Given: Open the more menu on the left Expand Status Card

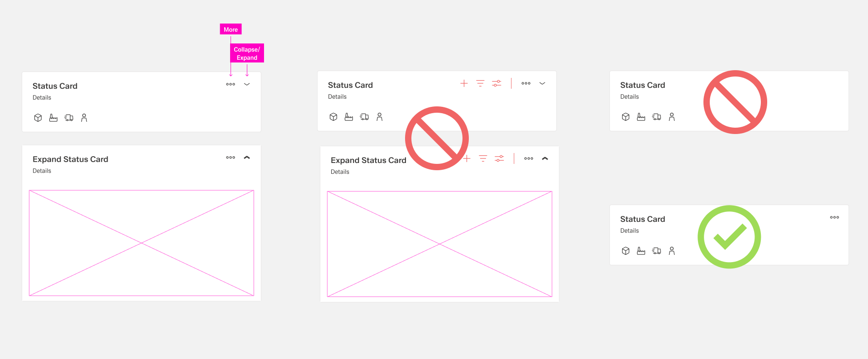Looking at the screenshot, I should [x=231, y=158].
